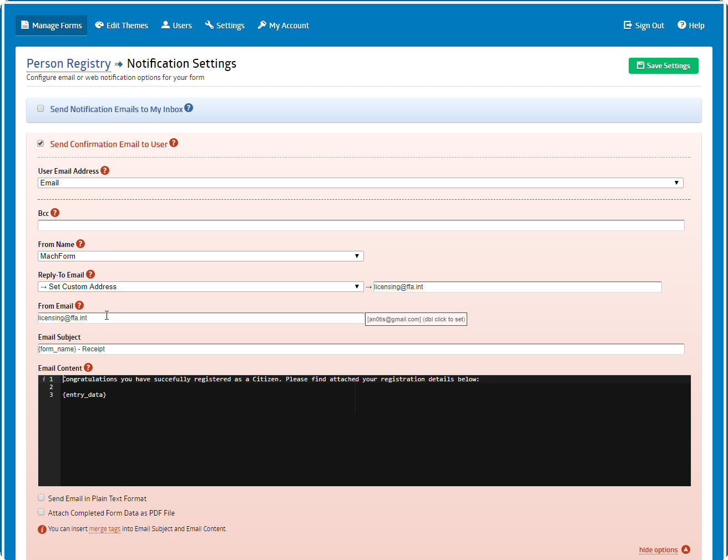728x560 pixels.
Task: Enable Send Notification Emails to My Inbox
Action: click(41, 109)
